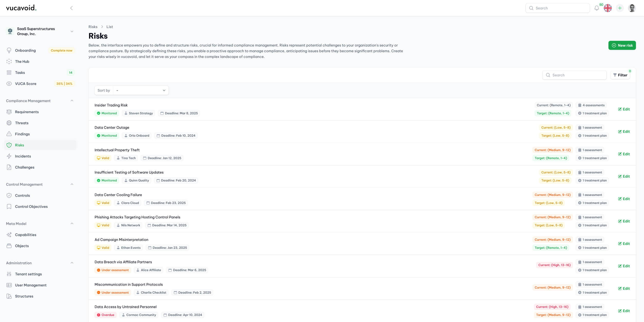Toggle the Monitored status on Insider Trading Risk
Image resolution: width=644 pixels, height=322 pixels.
point(107,113)
